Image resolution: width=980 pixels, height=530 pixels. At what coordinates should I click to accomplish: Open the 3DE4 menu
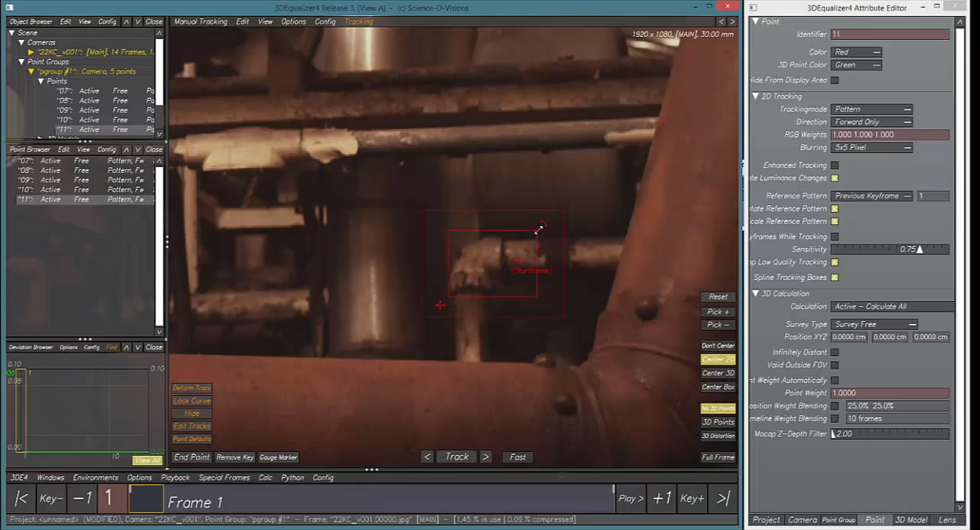[18, 477]
